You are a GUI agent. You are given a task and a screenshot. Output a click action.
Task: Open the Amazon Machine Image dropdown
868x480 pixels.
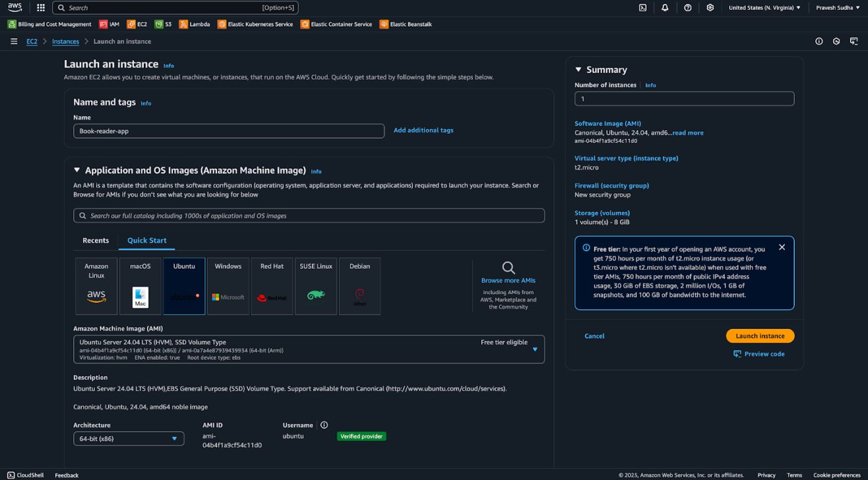click(309, 349)
